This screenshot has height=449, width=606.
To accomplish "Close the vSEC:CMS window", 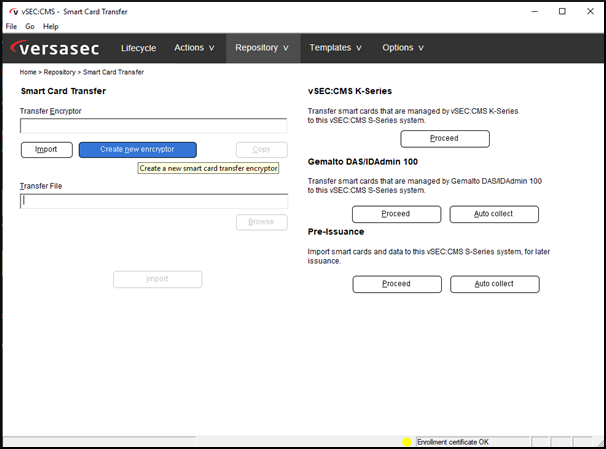I will click(590, 12).
